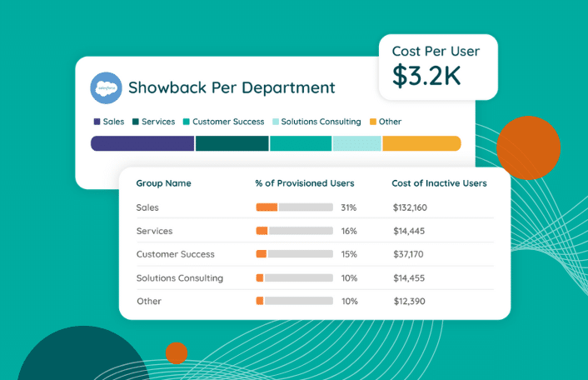Screen dimensions: 588x380
Task: Select the yellow Other bar segment
Action: click(422, 143)
